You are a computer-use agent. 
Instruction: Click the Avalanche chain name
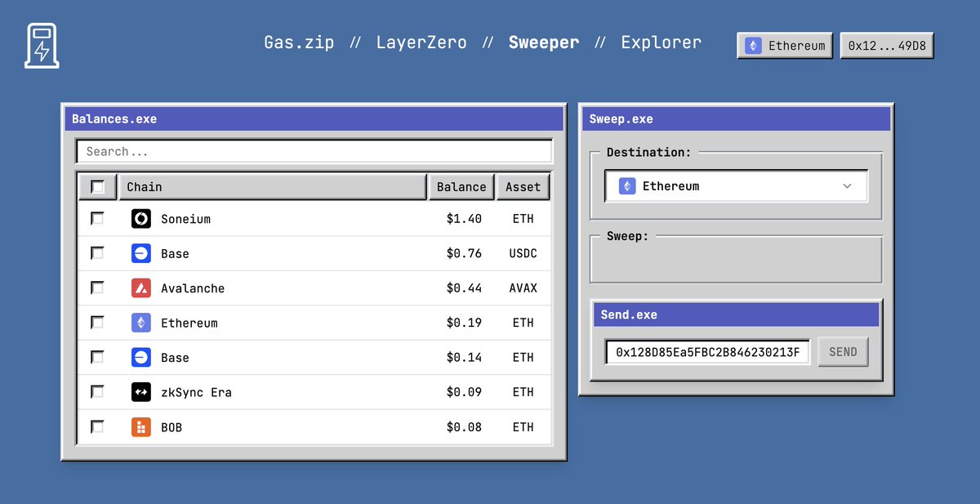[193, 288]
